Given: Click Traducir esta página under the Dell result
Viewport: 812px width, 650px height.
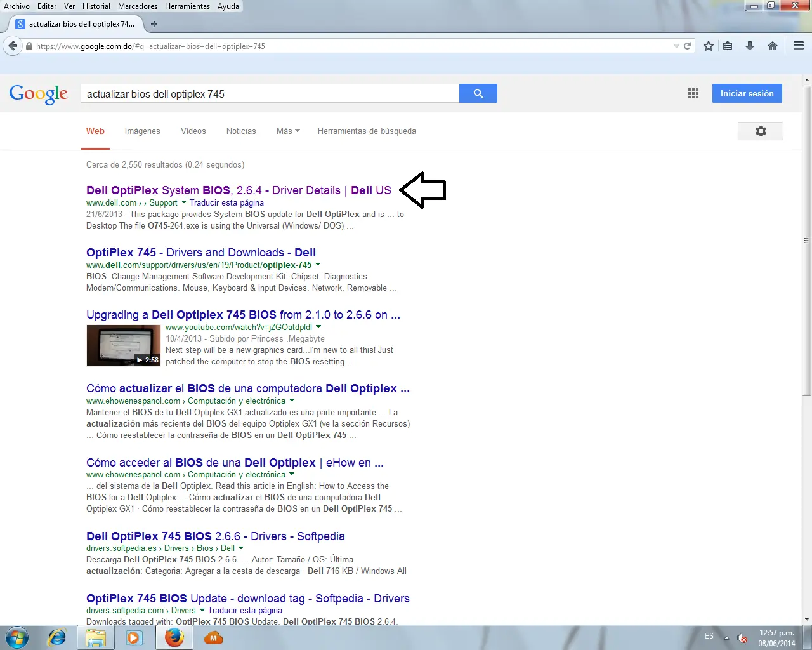Looking at the screenshot, I should coord(226,202).
